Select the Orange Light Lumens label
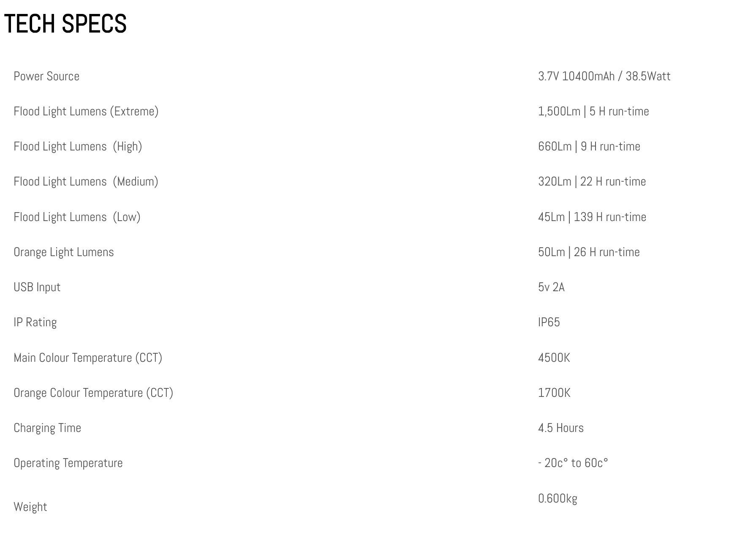Screen dimensions: 756x541 click(x=64, y=252)
